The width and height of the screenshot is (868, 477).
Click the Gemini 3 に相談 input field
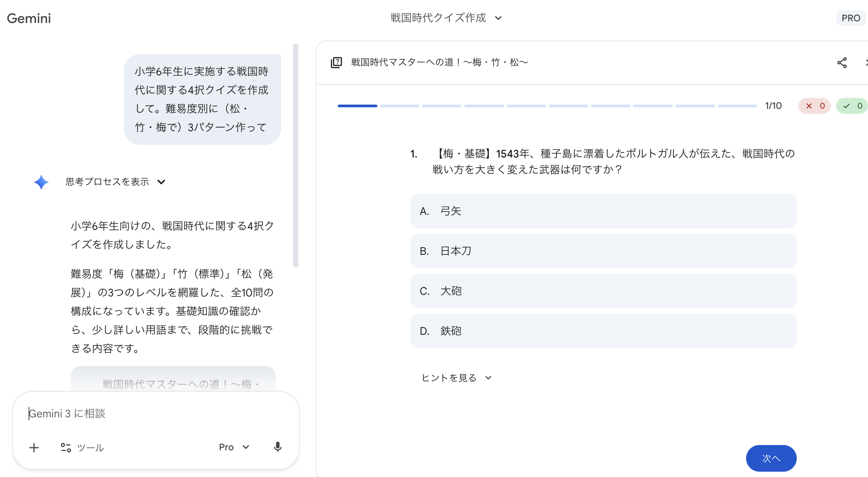(155, 413)
